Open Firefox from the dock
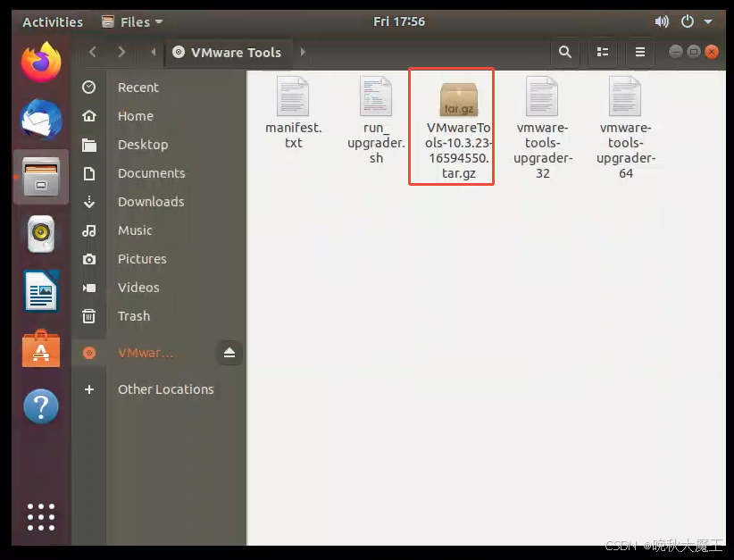Screen dimensions: 734x560 [x=41, y=62]
